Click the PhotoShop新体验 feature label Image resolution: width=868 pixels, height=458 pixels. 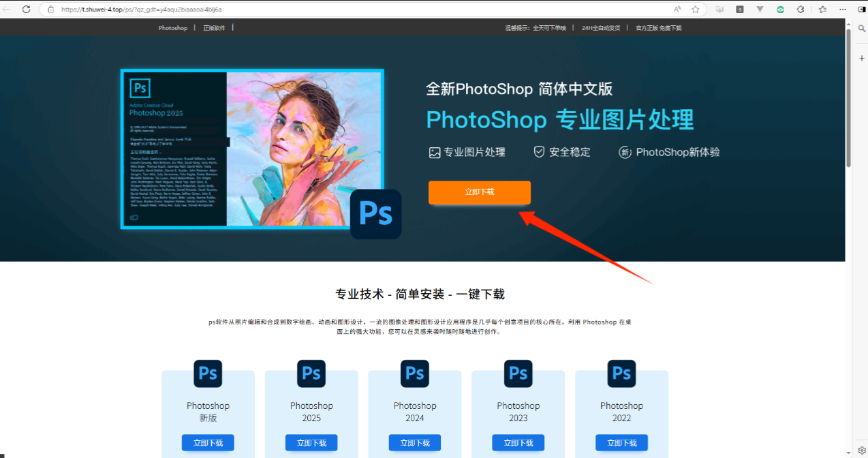pyautogui.click(x=678, y=152)
